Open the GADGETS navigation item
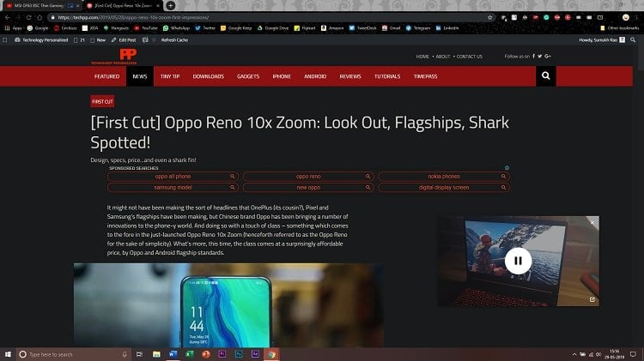 point(248,76)
